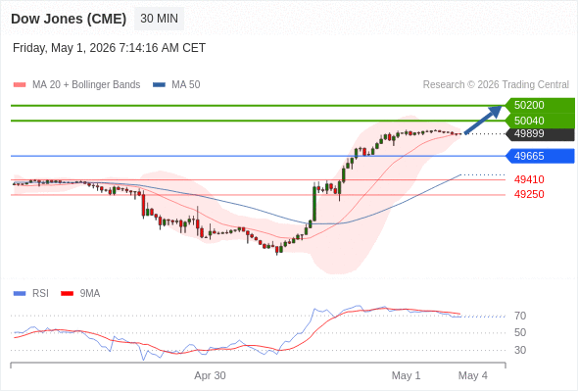Click the Dow Jones (CME) title
Screen dimensions: 578x392
(x=69, y=19)
